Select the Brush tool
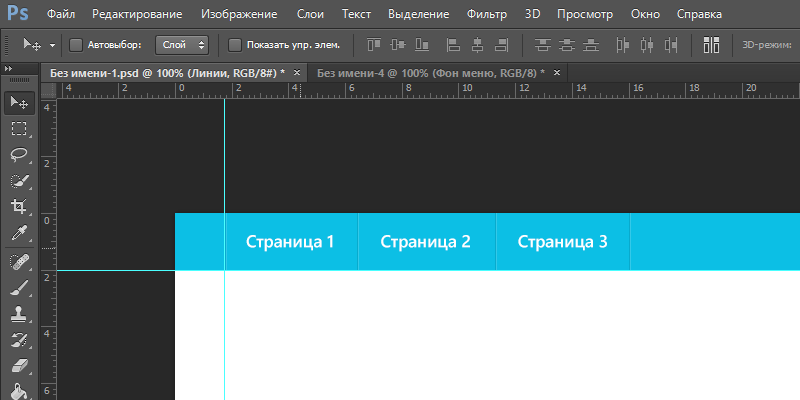 (x=19, y=287)
